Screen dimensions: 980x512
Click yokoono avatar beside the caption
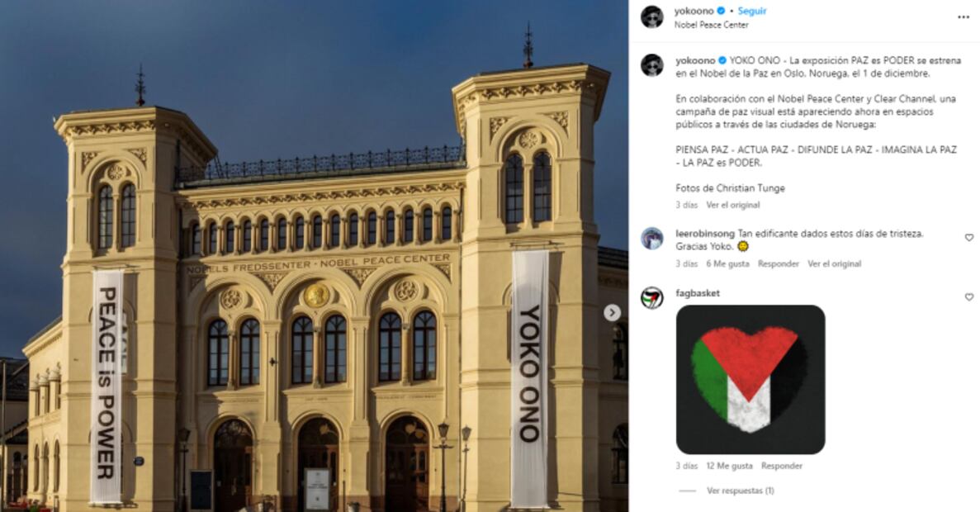click(652, 65)
